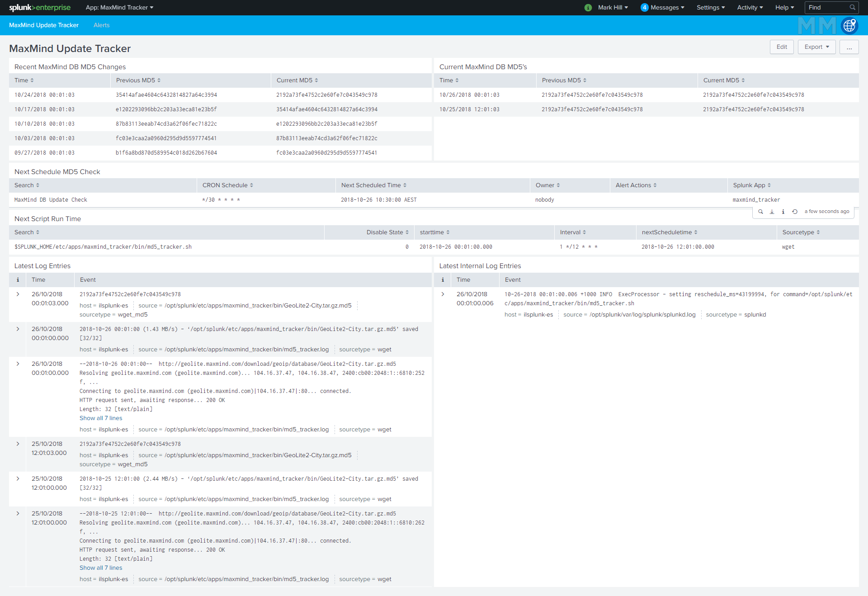
Task: Click the MaxMind globe app logo
Action: [x=849, y=25]
